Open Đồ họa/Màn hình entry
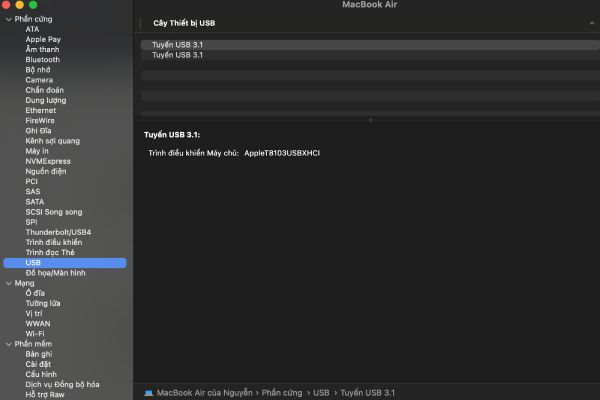The width and height of the screenshot is (600, 400). (x=55, y=273)
